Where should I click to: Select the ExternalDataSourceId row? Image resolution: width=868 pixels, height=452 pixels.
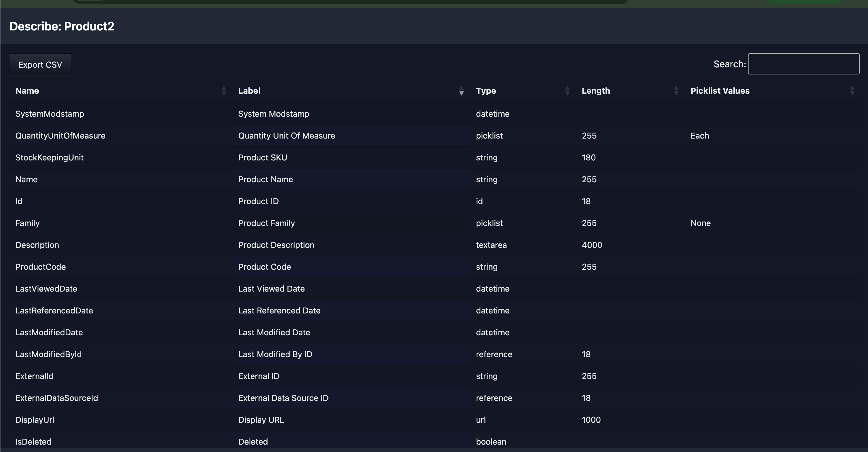56,398
